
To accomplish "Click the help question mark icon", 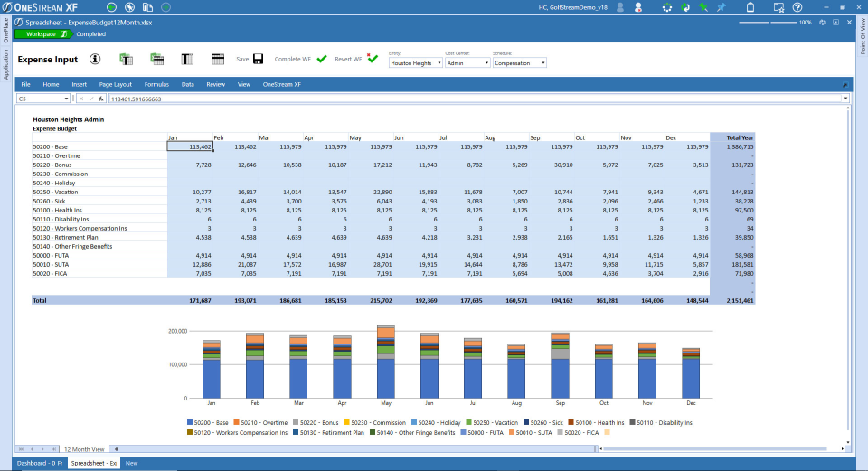I will click(x=797, y=7).
